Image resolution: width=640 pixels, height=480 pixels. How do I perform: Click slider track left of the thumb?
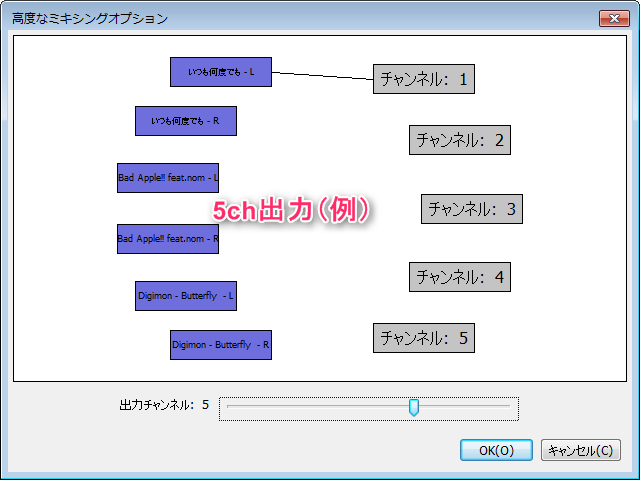(318, 407)
